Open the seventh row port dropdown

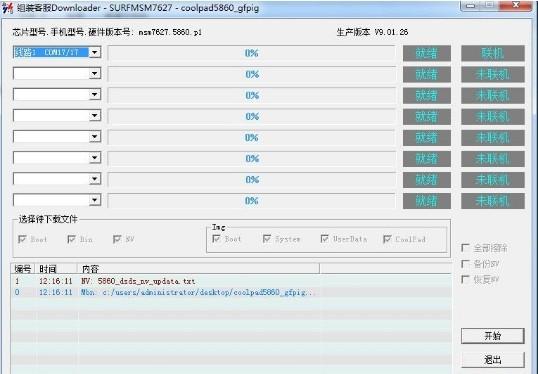pos(95,179)
